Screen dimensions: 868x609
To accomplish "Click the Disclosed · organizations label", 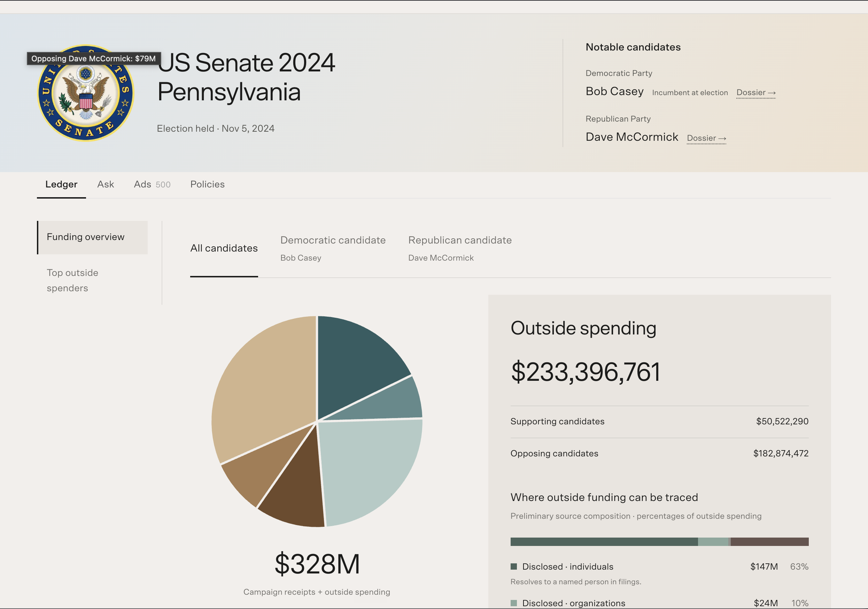I will pyautogui.click(x=573, y=603).
